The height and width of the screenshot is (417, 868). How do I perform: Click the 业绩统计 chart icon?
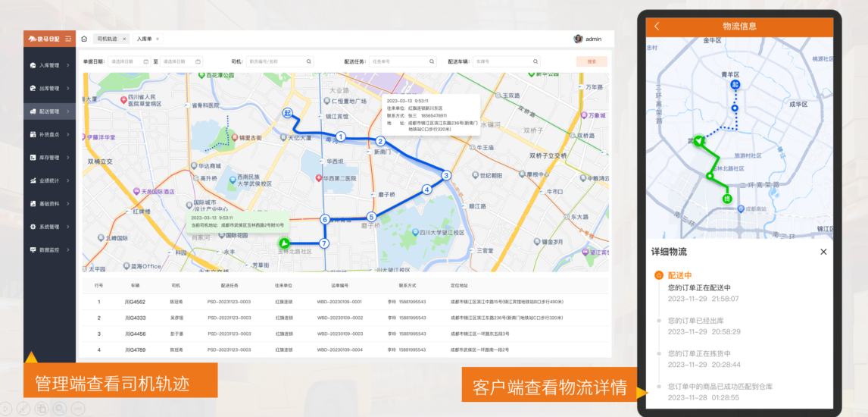(x=33, y=180)
